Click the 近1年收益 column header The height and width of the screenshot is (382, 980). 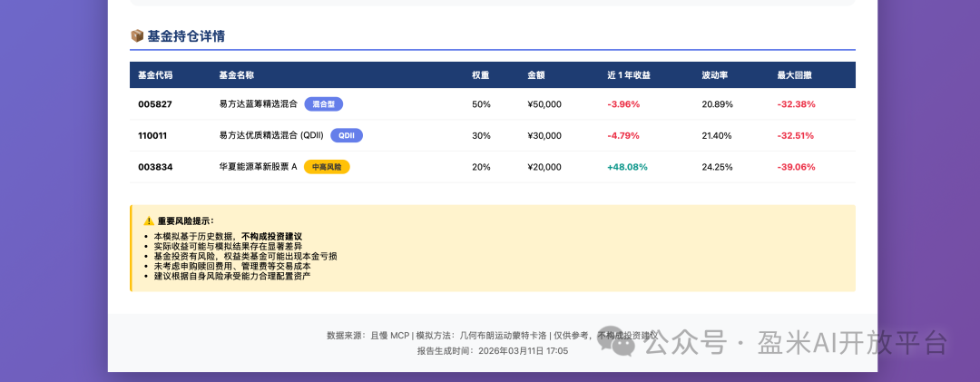click(629, 75)
